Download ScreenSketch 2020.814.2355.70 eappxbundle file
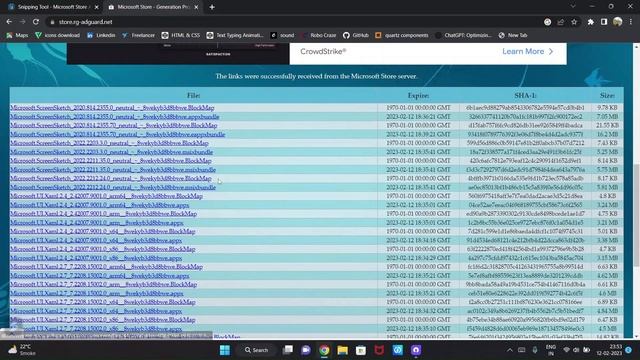 118,134
